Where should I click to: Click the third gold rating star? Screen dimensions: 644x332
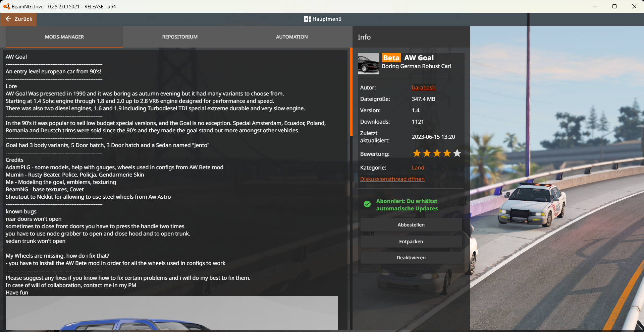(x=437, y=153)
